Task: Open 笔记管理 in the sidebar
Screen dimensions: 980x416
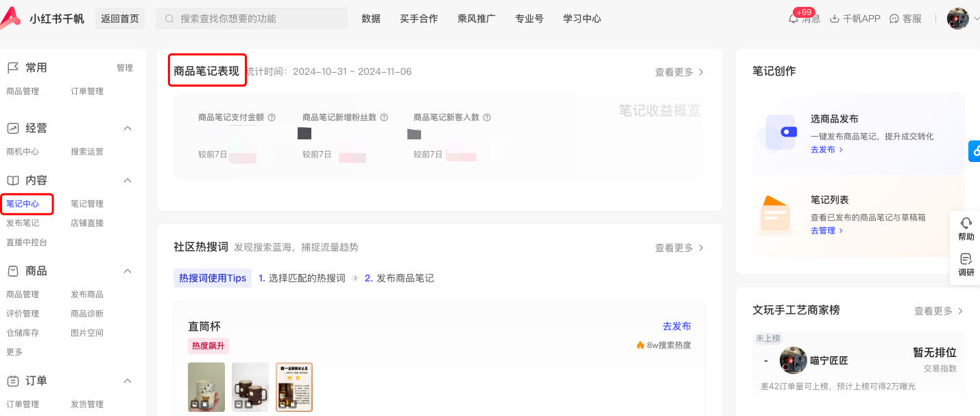Action: click(87, 204)
